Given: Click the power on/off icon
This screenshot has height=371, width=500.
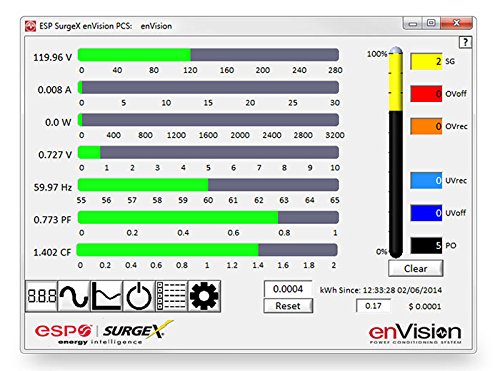Looking at the screenshot, I should (139, 296).
